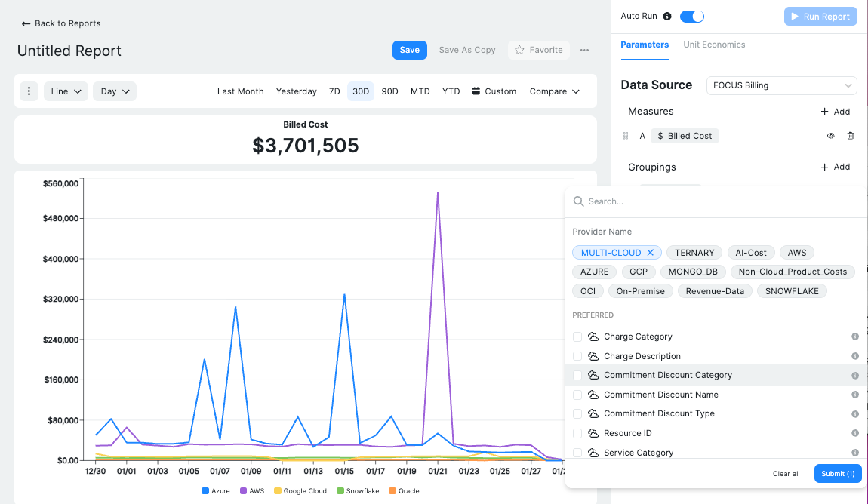Viewport: 868px width, 504px height.
Task: Select the SNOWFLAKE provider chip
Action: click(792, 291)
